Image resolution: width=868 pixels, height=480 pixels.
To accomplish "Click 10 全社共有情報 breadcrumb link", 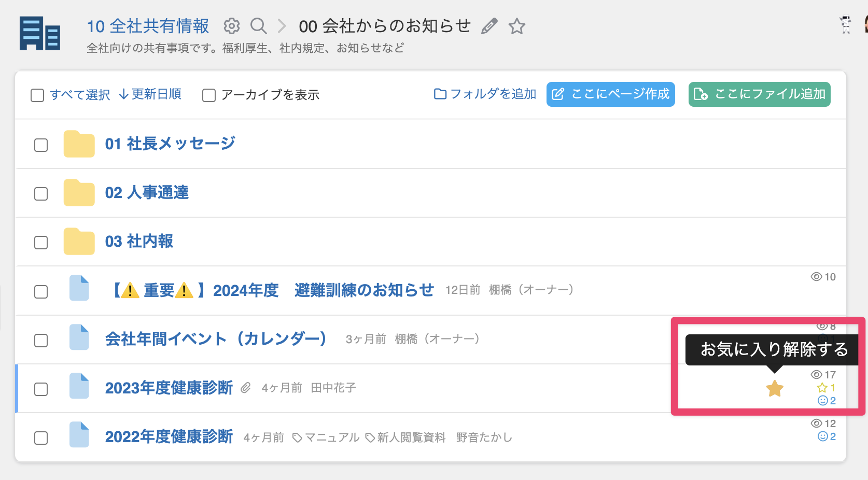I will click(x=148, y=26).
